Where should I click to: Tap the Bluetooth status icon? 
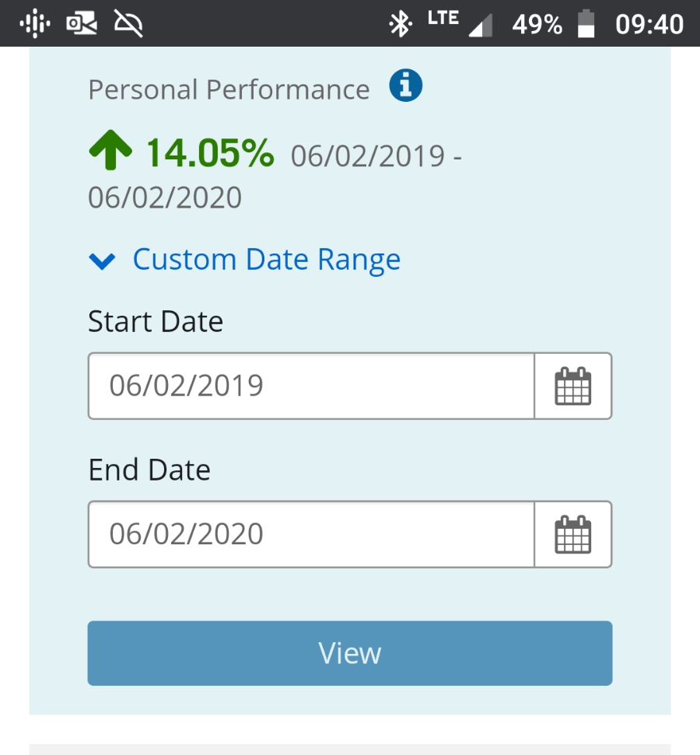[400, 24]
